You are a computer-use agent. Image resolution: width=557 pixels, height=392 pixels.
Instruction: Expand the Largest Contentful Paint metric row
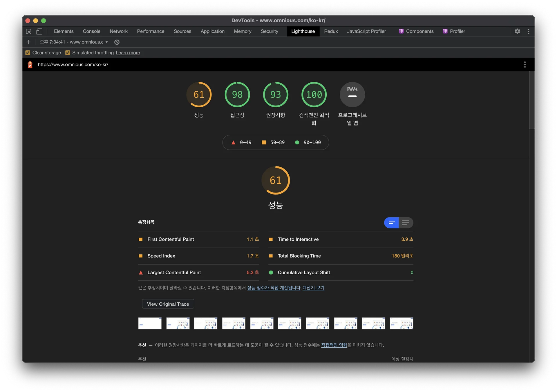pos(174,273)
